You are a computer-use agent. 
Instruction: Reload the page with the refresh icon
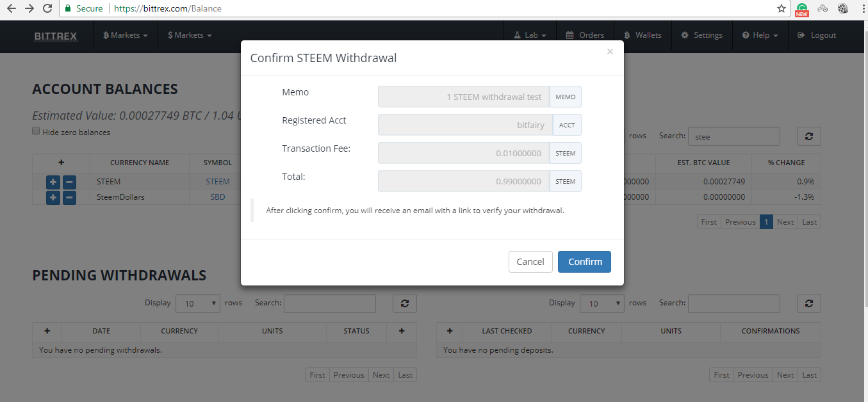pyautogui.click(x=47, y=9)
